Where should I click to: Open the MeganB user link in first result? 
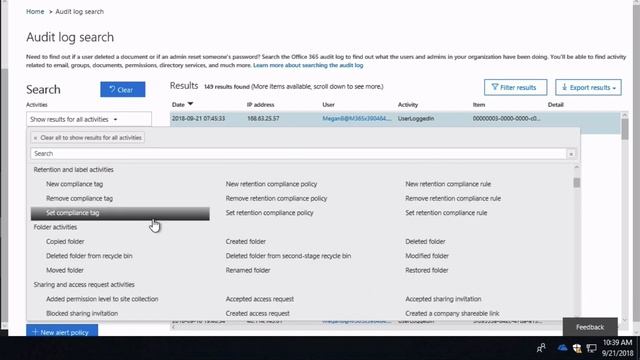tap(356, 118)
